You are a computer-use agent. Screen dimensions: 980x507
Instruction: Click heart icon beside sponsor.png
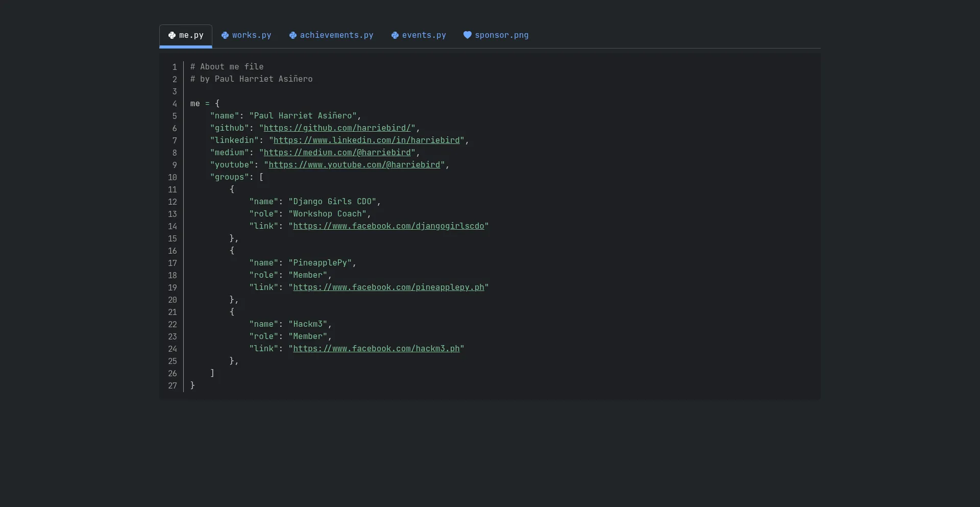[x=468, y=35]
